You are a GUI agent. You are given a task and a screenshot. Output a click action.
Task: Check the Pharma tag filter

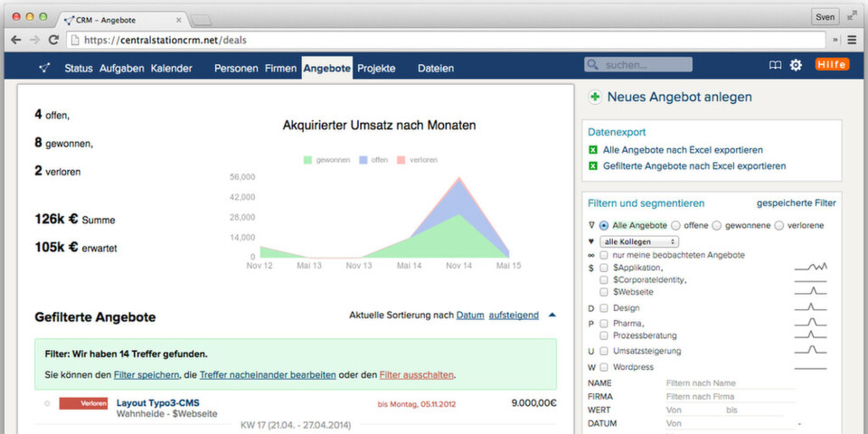[604, 324]
